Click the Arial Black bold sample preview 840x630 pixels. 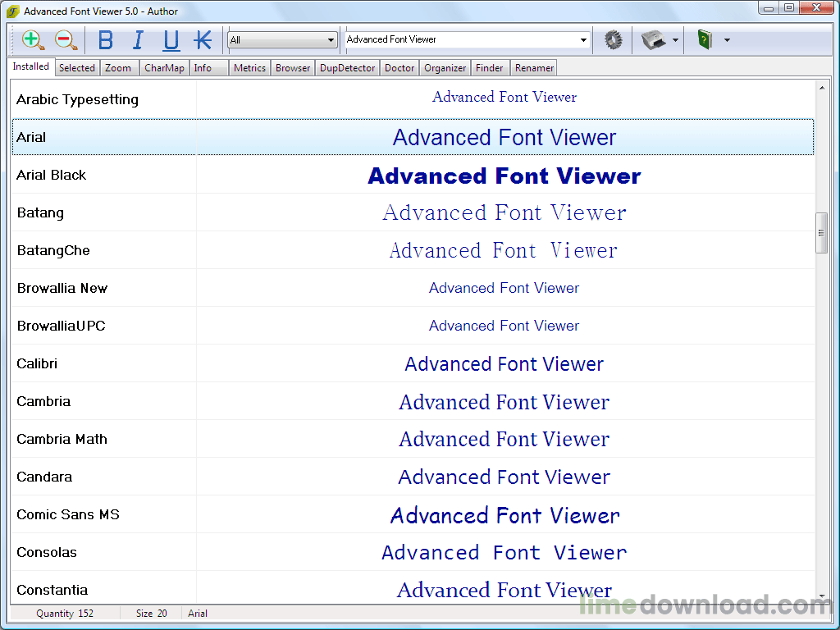(x=504, y=176)
